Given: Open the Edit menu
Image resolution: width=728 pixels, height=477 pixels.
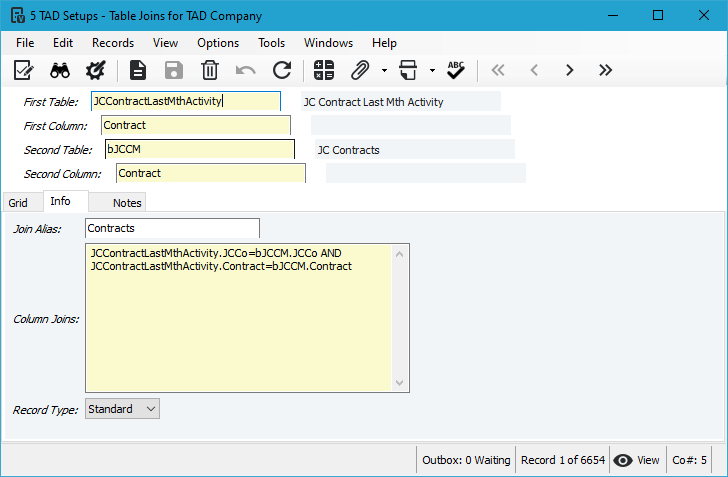Looking at the screenshot, I should 63,43.
